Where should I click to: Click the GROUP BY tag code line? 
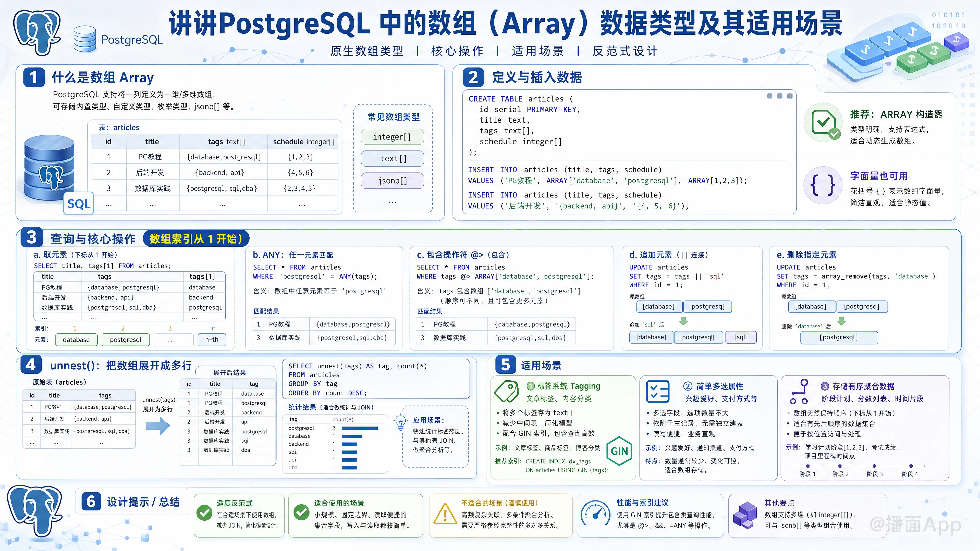313,384
